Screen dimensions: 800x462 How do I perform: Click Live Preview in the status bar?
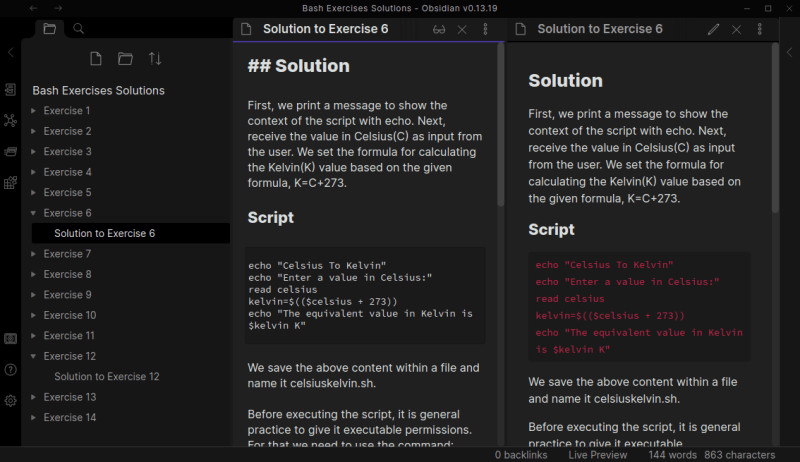click(598, 455)
